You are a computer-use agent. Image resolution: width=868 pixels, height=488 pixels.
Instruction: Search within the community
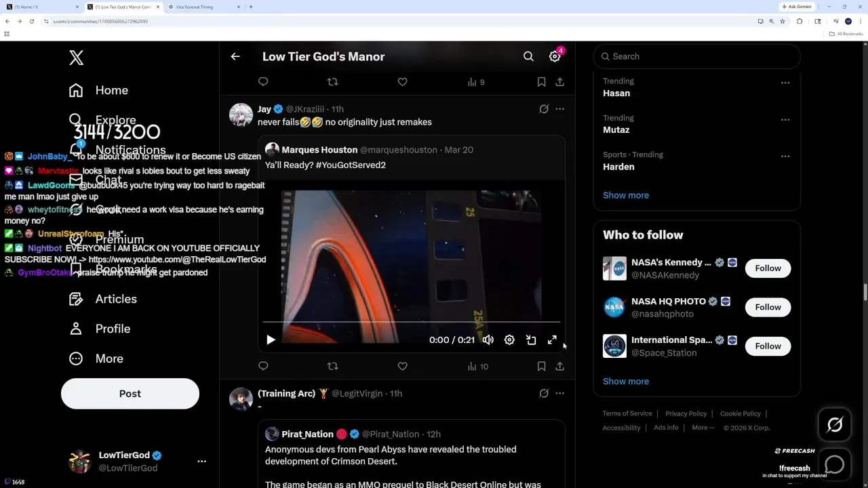528,57
